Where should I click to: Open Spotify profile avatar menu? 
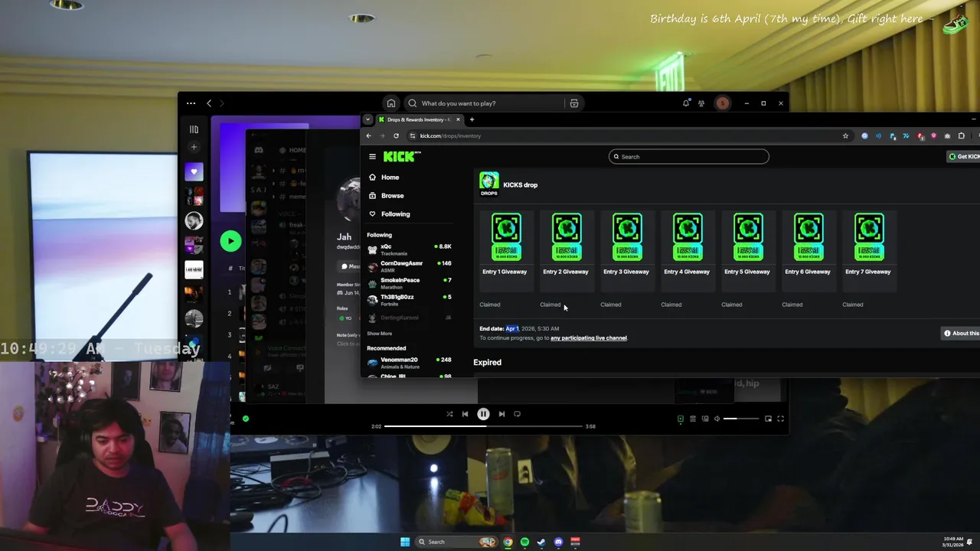tap(722, 103)
